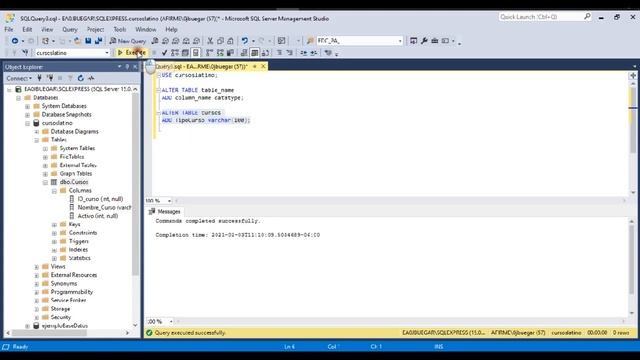Expand the System Databases node
This screenshot has width=640, height=360.
[x=27, y=106]
